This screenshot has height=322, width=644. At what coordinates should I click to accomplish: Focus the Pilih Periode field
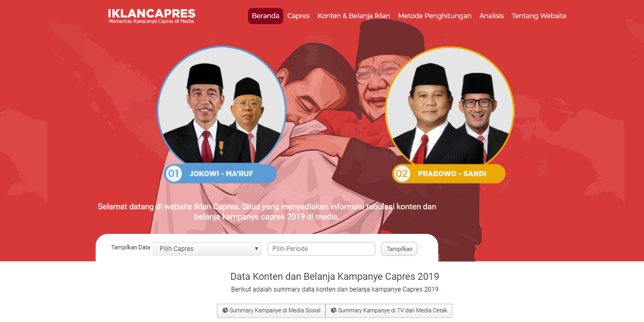[x=321, y=249]
